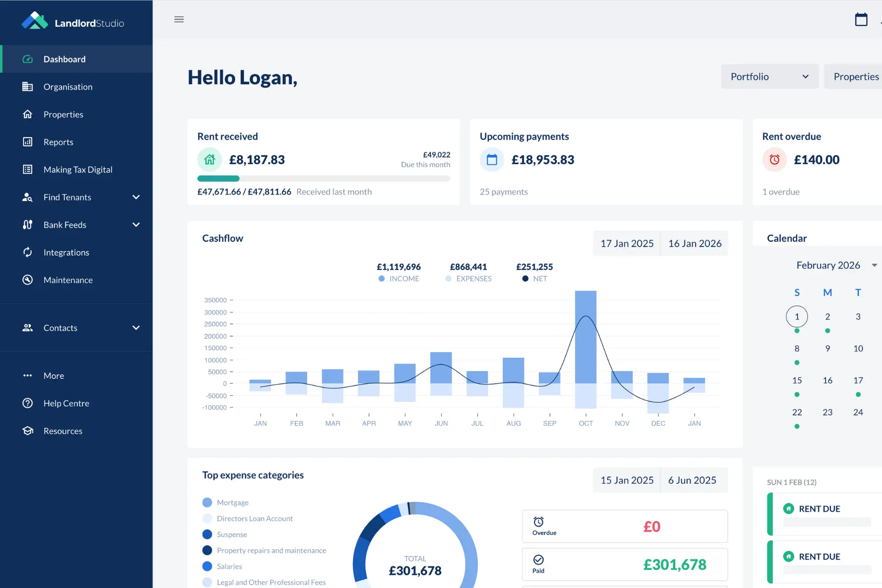Image resolution: width=882 pixels, height=588 pixels.
Task: Click the red alarm clock icon in Rent overdue
Action: [775, 160]
